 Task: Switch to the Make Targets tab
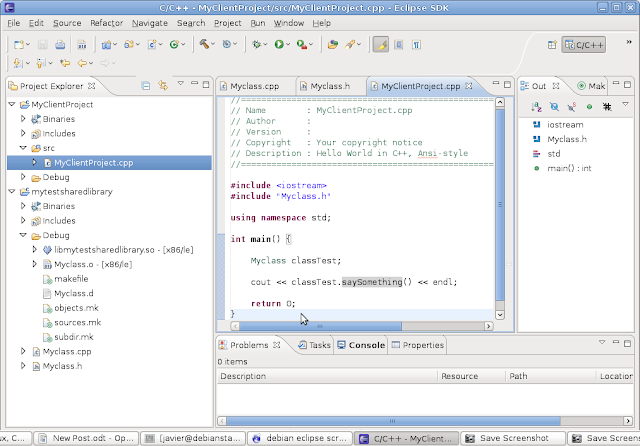tap(591, 86)
